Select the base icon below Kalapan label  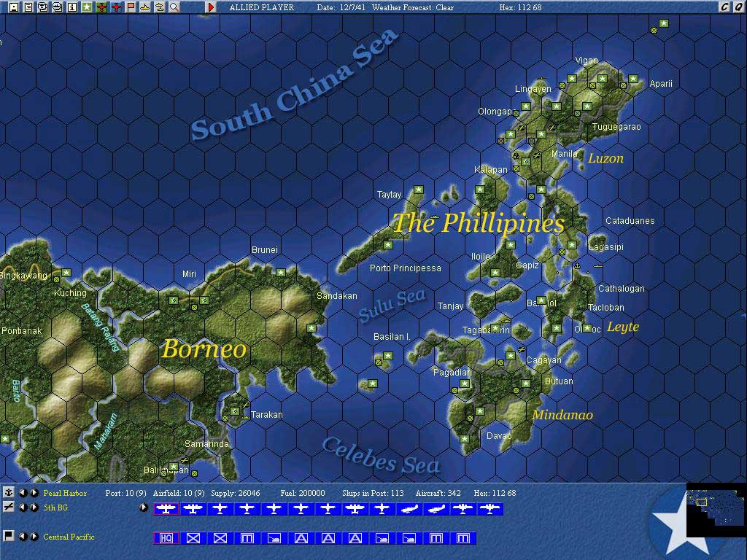[x=480, y=190]
